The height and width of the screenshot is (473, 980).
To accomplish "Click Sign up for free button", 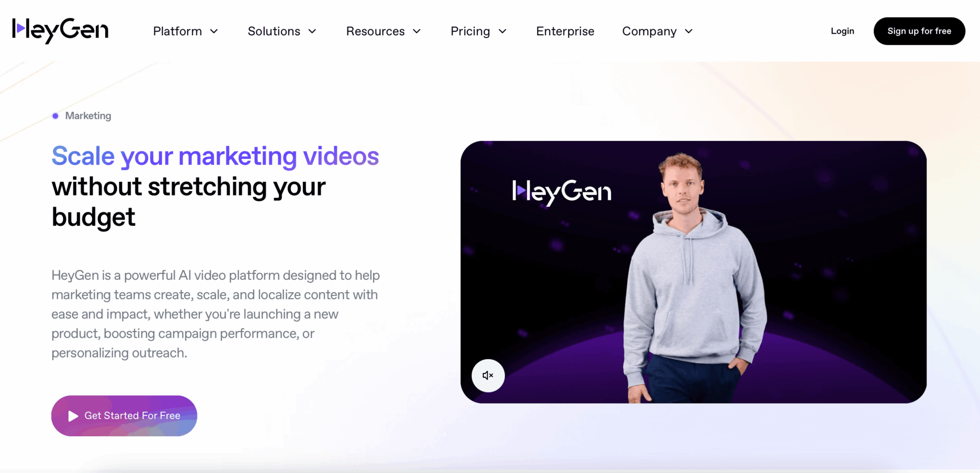I will 919,31.
